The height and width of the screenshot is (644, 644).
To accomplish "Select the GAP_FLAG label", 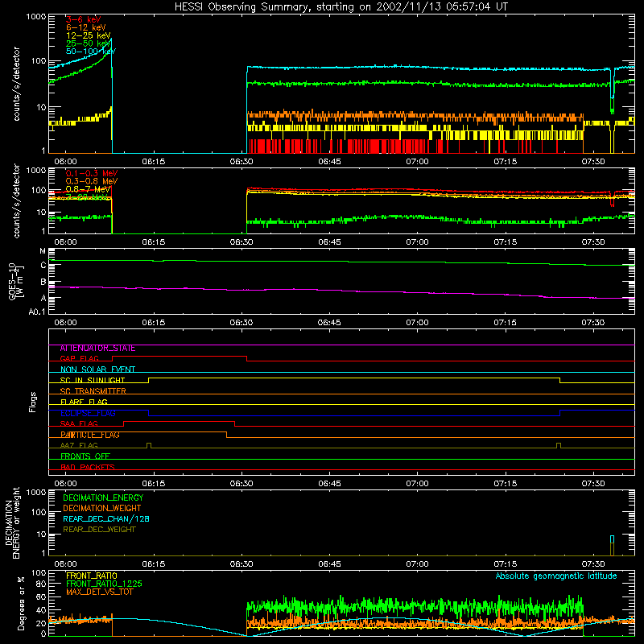I will point(79,358).
